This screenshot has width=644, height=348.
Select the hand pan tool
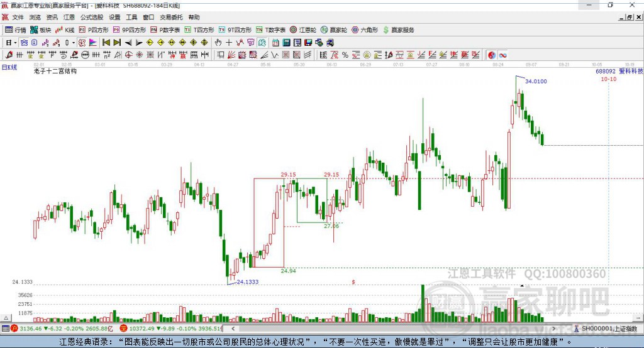218,43
